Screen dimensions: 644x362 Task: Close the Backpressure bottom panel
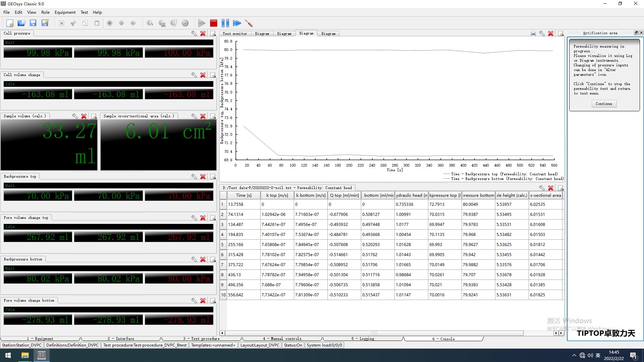pos(203,259)
